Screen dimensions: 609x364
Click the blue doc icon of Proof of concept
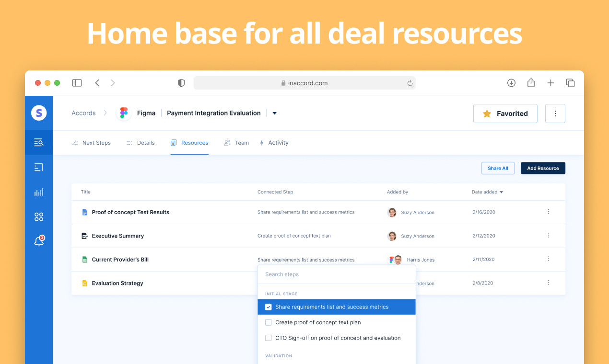(x=84, y=212)
